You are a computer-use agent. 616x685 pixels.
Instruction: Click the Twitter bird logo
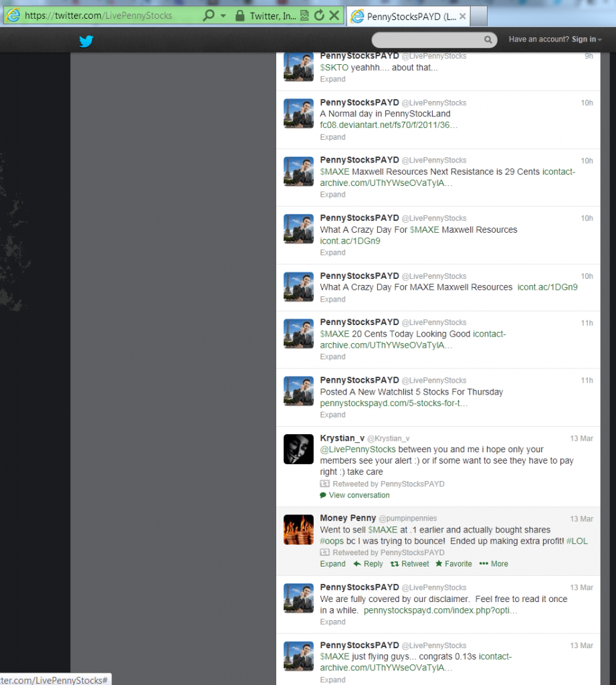[86, 41]
